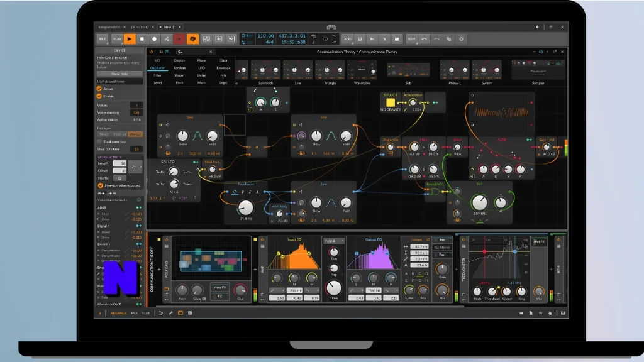Open the Output EQ high filter type dropdown
The height and width of the screenshot is (362, 644).
click(392, 290)
